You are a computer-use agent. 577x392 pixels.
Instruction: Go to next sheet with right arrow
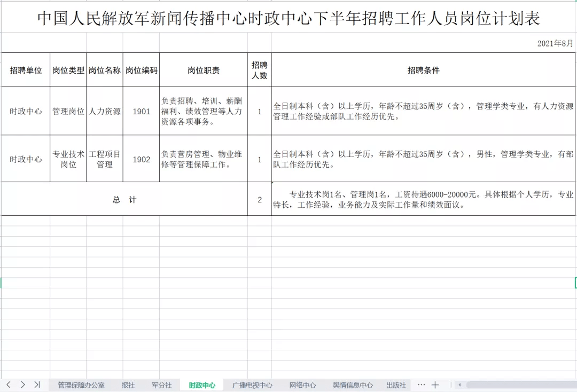tap(23, 385)
